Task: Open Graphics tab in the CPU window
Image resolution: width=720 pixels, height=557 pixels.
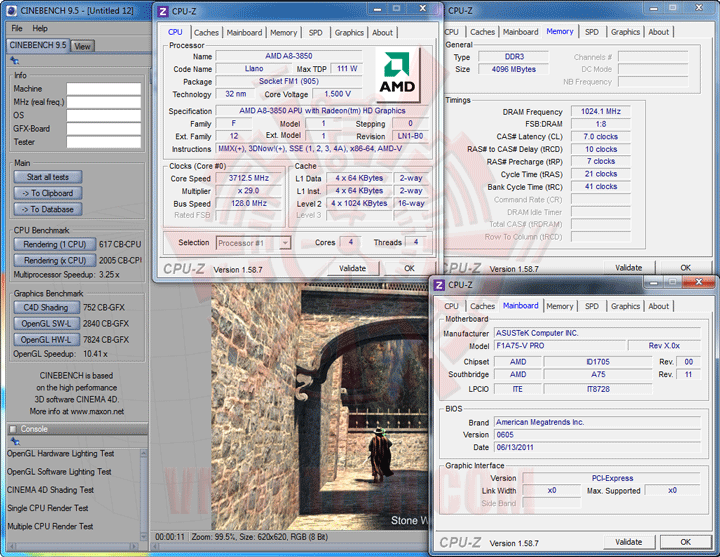Action: pyautogui.click(x=349, y=33)
